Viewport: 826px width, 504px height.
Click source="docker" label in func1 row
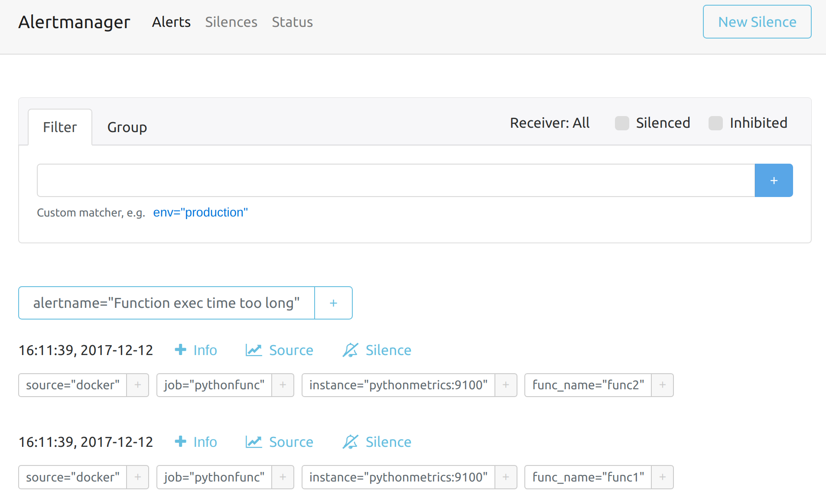73,477
